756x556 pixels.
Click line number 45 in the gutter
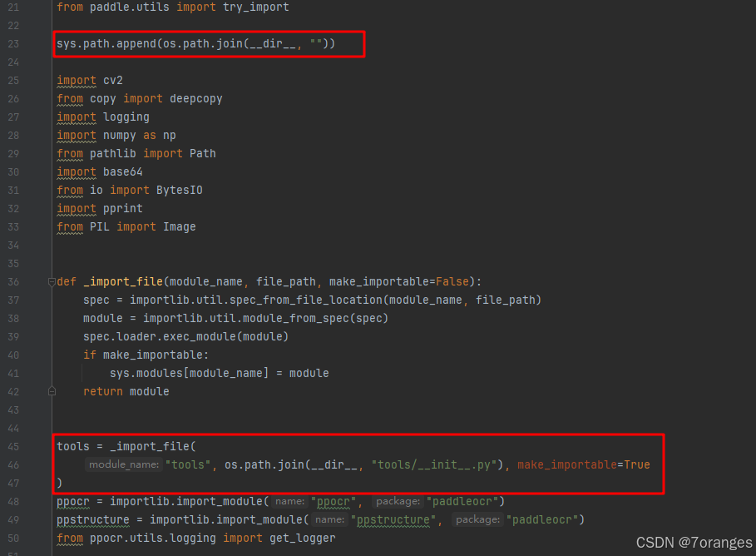[13, 446]
